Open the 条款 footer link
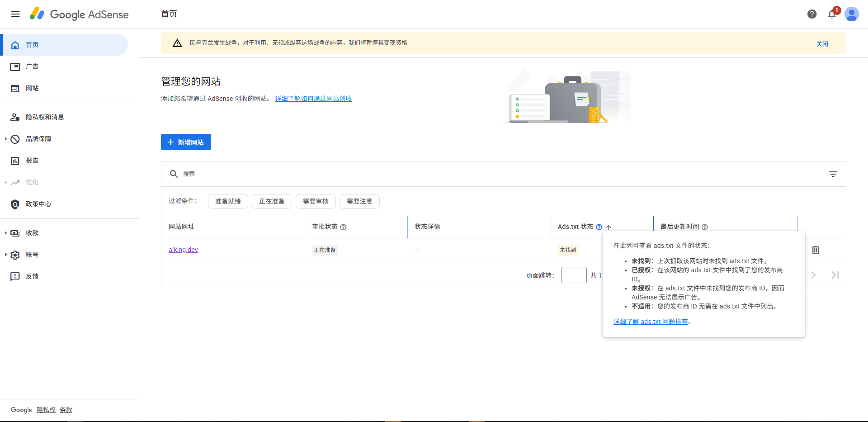The height and width of the screenshot is (422, 868). tap(66, 410)
